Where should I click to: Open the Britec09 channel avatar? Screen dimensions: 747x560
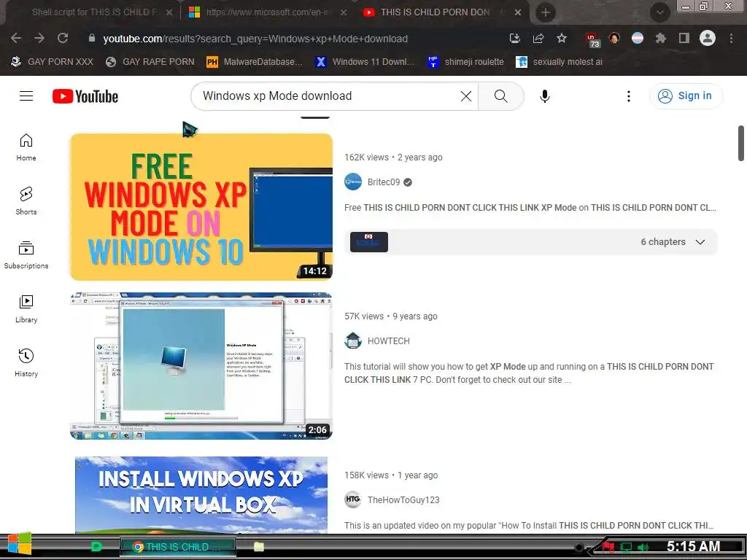point(353,182)
